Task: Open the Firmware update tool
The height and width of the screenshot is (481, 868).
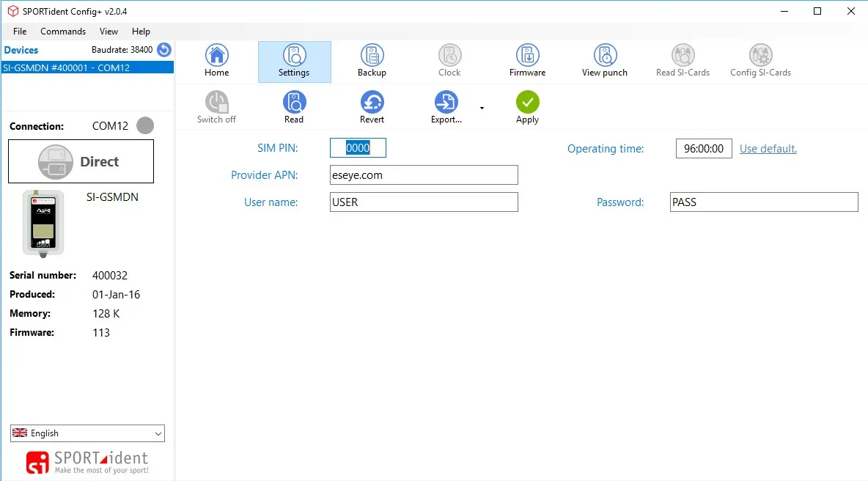Action: click(528, 62)
